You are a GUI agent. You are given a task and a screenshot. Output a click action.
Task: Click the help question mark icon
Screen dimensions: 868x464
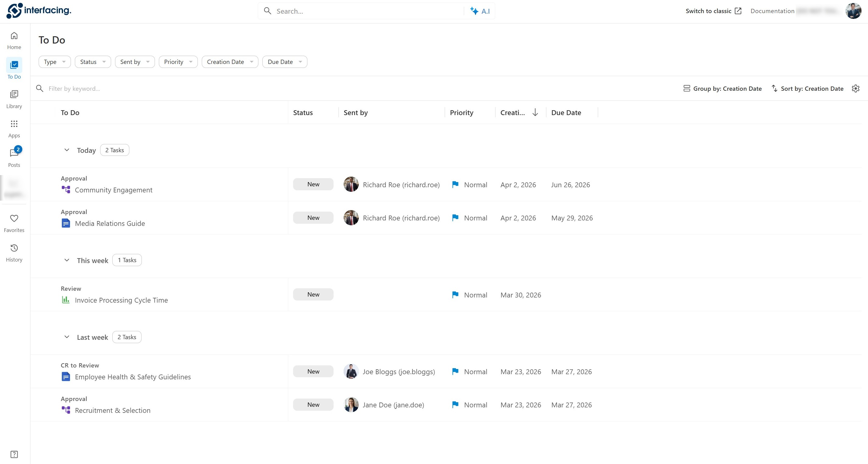tap(14, 454)
